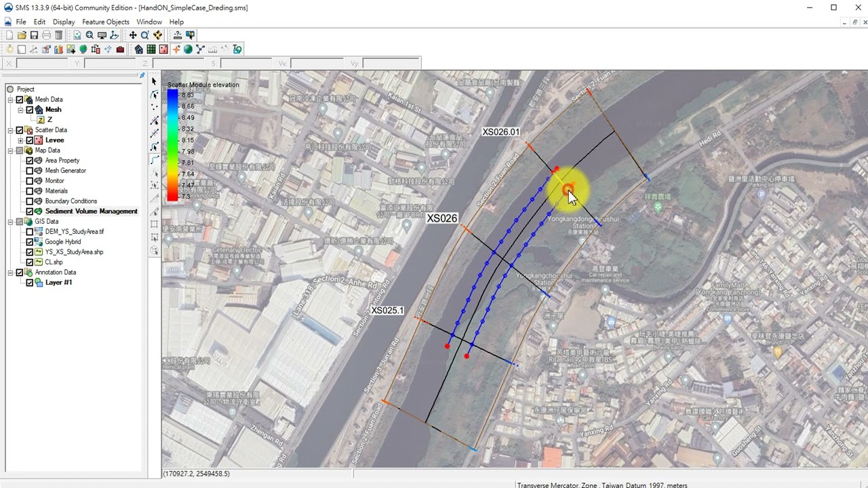Select the Zoom magnifier tool
This screenshot has height=488, width=868.
coord(145,35)
